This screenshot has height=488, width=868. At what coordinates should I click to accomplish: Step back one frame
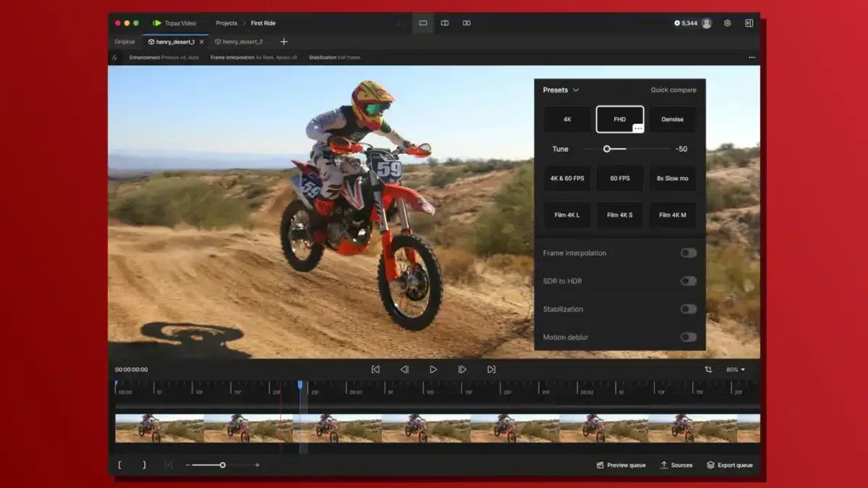[404, 369]
